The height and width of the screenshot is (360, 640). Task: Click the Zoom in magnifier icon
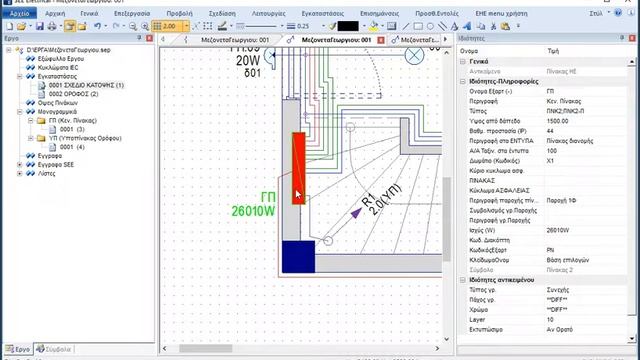click(145, 27)
